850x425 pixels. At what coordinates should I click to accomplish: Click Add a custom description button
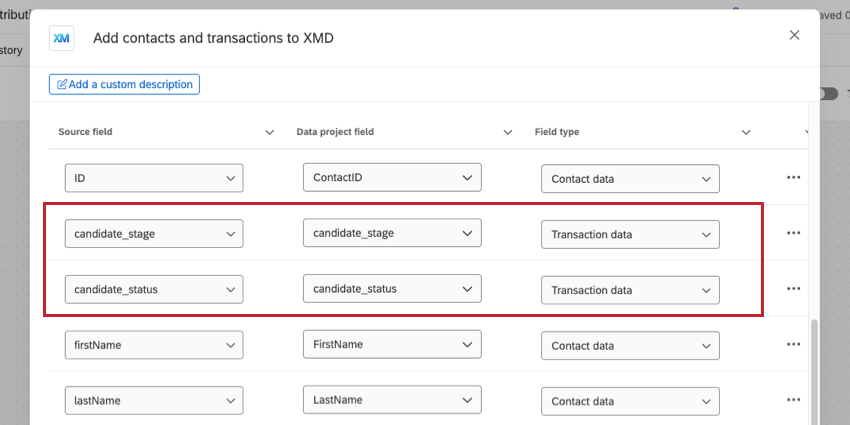pyautogui.click(x=124, y=84)
